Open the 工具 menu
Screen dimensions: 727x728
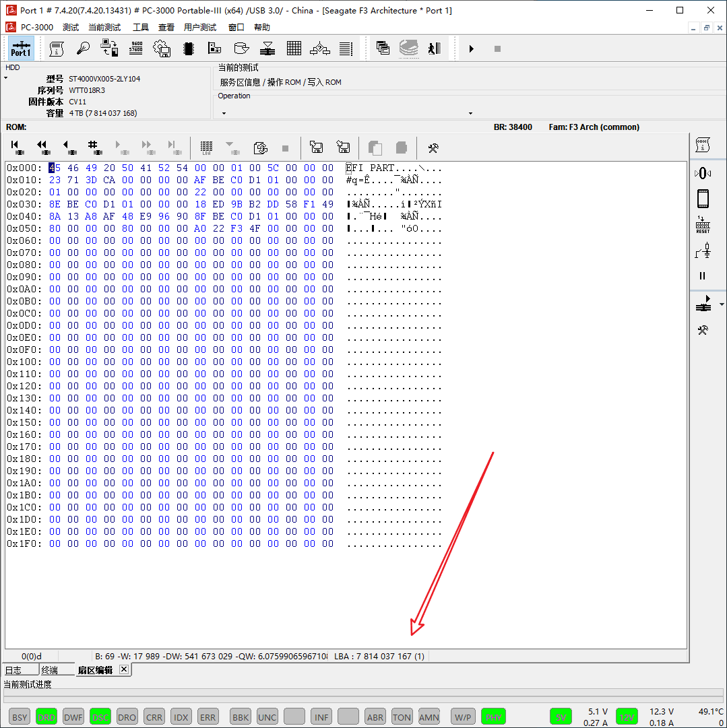point(141,28)
